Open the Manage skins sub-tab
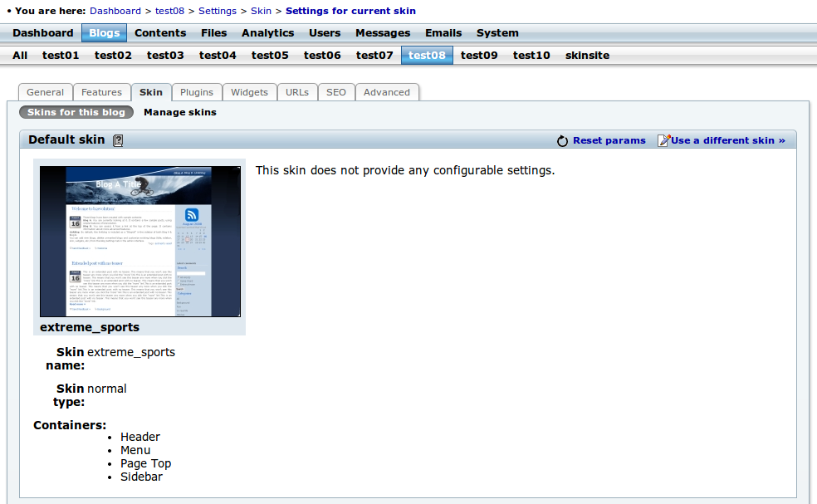Image resolution: width=817 pixels, height=504 pixels. tap(180, 112)
